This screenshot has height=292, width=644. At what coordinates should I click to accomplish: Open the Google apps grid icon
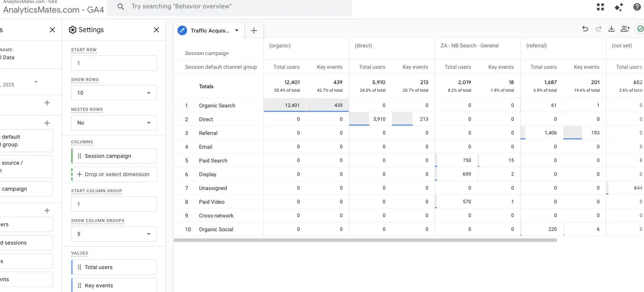[600, 7]
